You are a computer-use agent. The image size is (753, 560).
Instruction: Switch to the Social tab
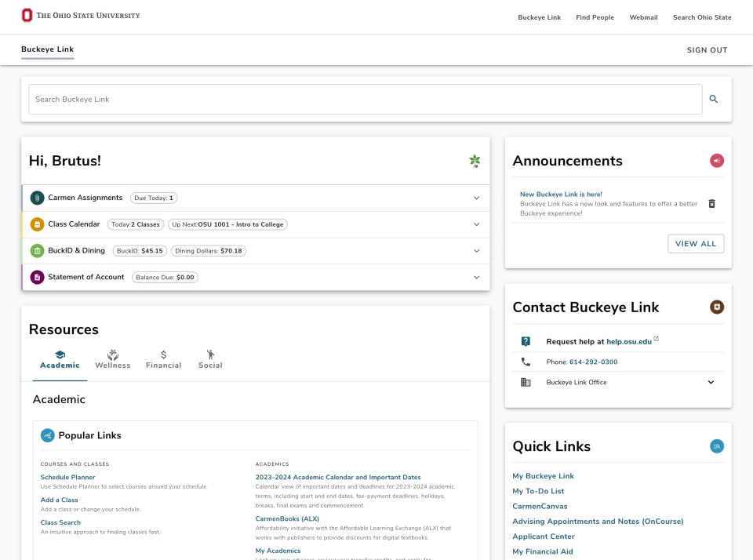tap(210, 360)
